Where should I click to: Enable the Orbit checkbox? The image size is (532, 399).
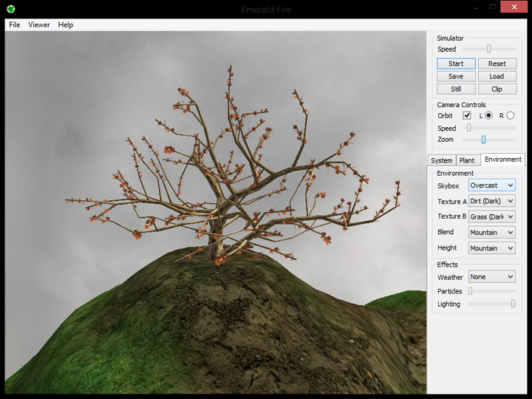point(467,115)
